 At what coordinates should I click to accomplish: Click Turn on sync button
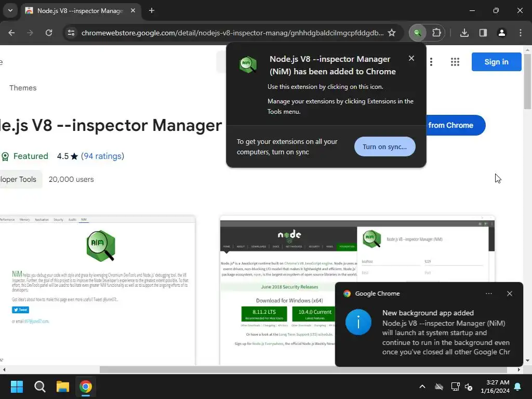click(x=385, y=147)
